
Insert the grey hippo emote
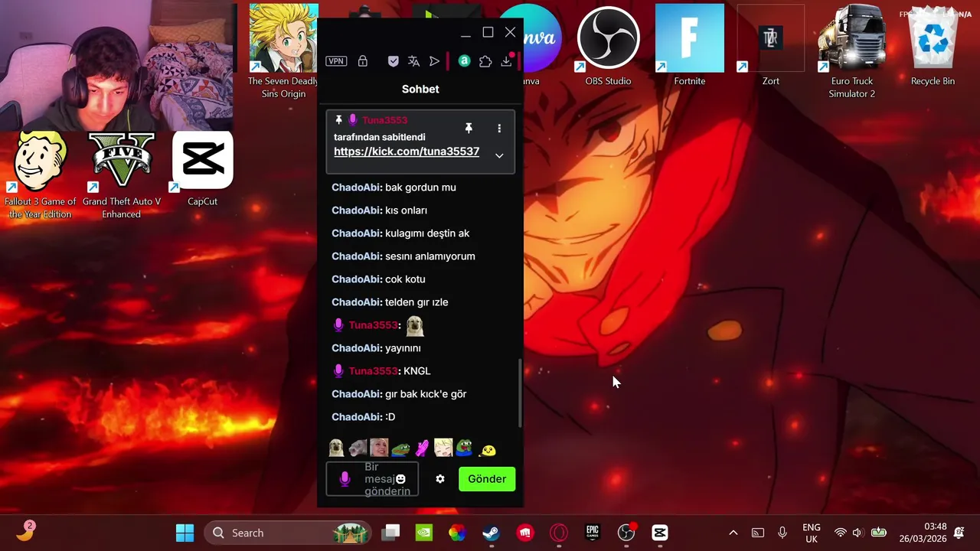358,448
